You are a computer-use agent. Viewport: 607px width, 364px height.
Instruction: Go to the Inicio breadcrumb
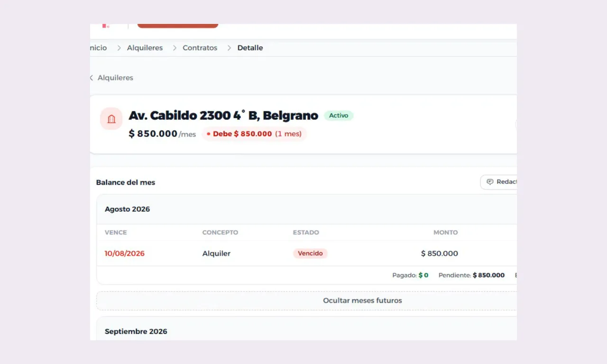tap(99, 48)
